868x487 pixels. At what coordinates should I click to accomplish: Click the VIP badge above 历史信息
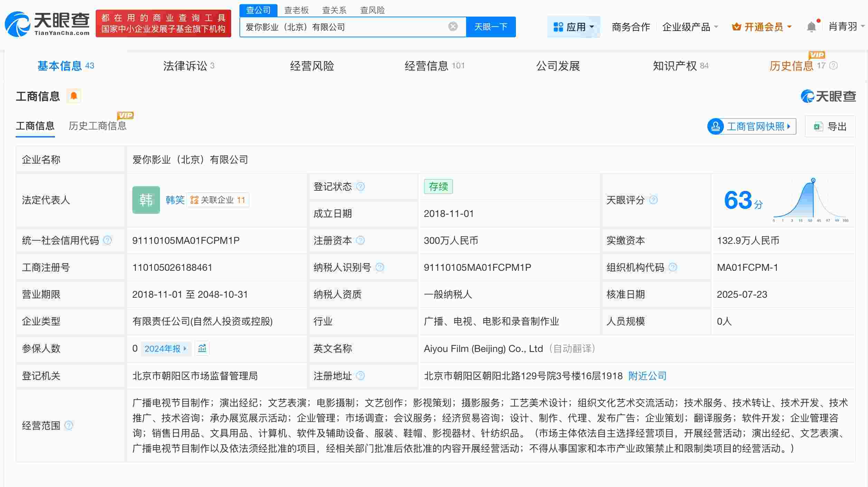(x=816, y=55)
